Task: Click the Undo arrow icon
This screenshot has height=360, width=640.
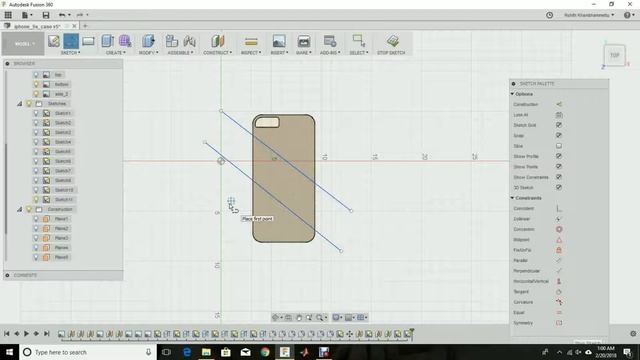Action: pos(62,15)
